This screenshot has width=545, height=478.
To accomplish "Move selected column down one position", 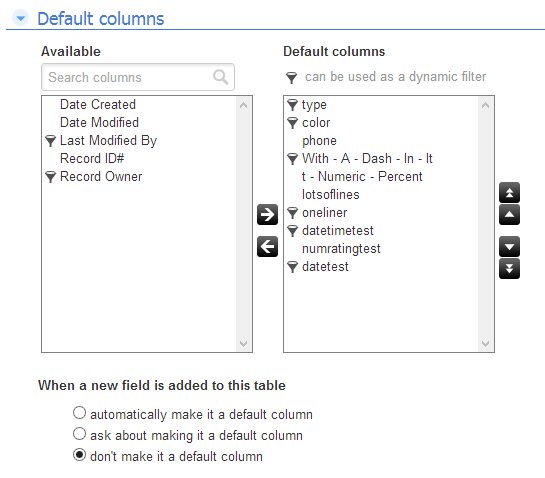I will 509,246.
